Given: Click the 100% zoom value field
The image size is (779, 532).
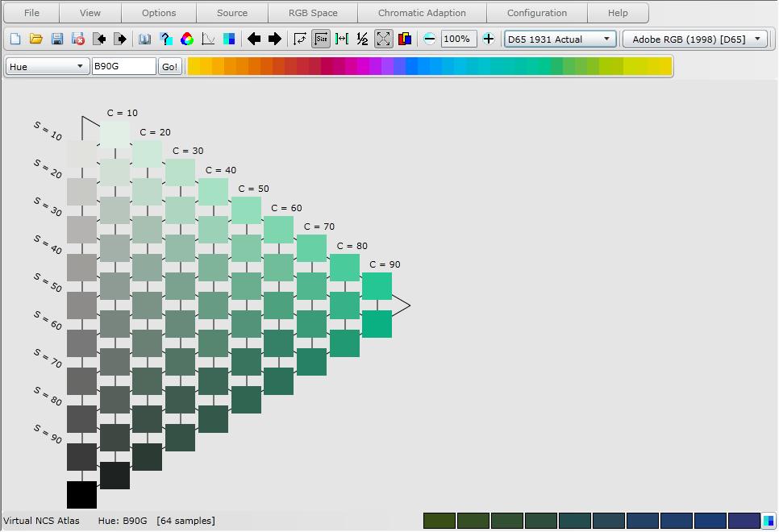Looking at the screenshot, I should pyautogui.click(x=459, y=39).
